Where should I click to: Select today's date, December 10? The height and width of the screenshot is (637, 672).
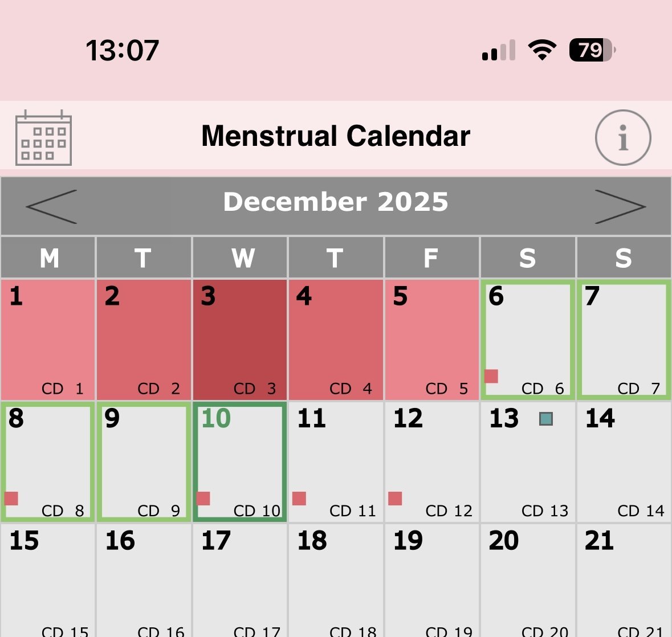click(x=240, y=462)
